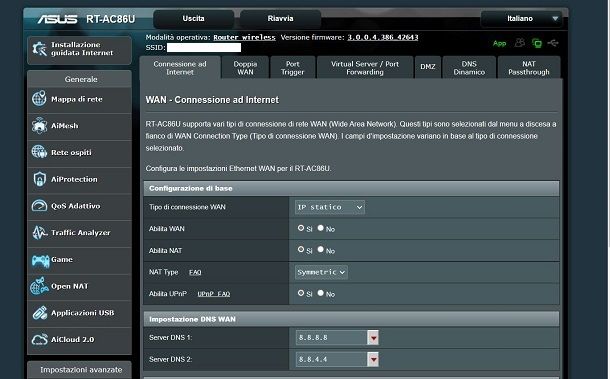
Task: Open the Italiano language dropdown
Action: 522,19
